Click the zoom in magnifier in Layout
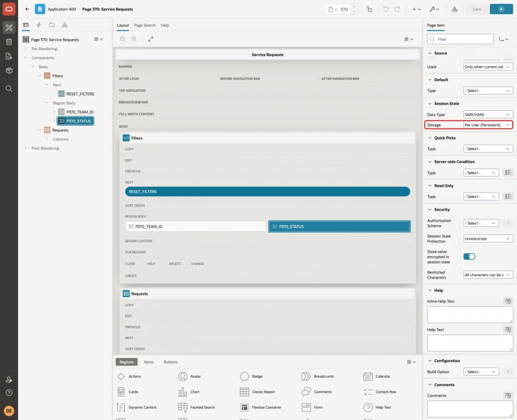 point(134,39)
